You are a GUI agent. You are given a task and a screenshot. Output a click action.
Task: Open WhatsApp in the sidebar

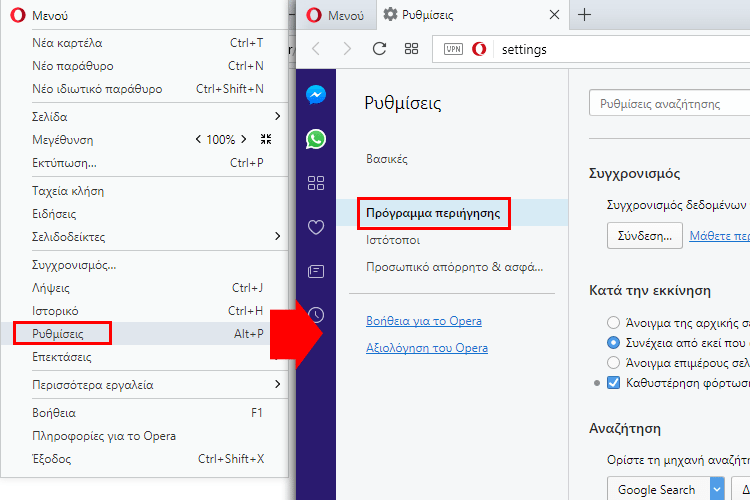(316, 139)
